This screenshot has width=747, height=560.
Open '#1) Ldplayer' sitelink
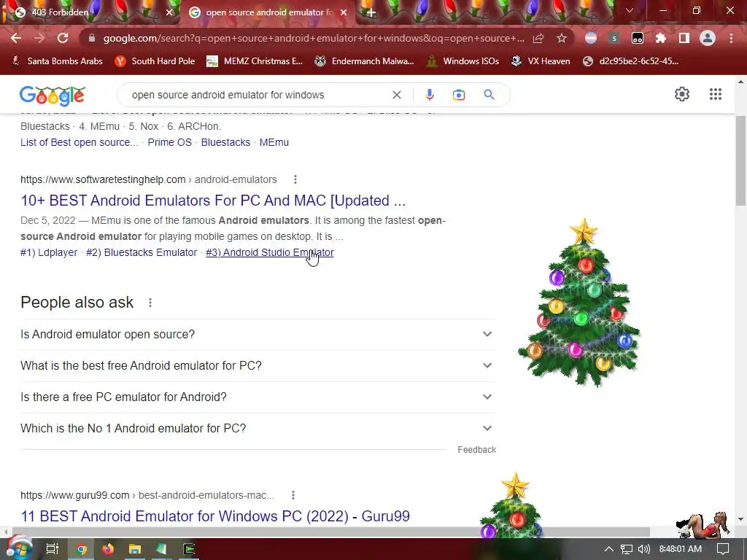(x=49, y=252)
